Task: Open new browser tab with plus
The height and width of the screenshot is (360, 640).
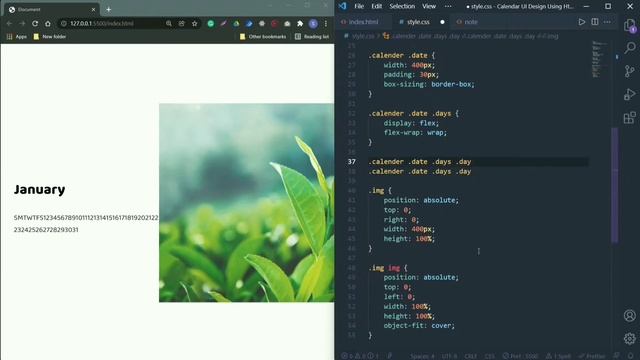Action: click(109, 9)
